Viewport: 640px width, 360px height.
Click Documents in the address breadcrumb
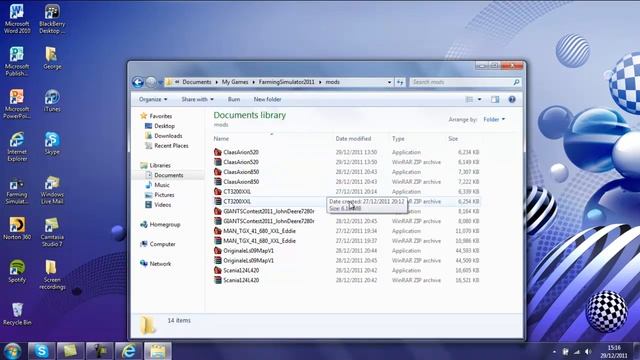[197, 82]
